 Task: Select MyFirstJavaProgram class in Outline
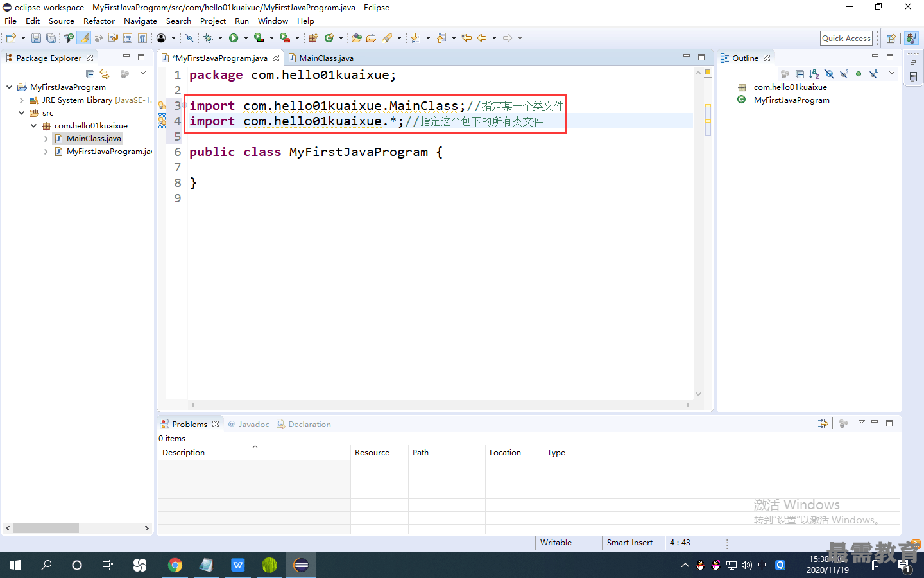[x=791, y=100]
